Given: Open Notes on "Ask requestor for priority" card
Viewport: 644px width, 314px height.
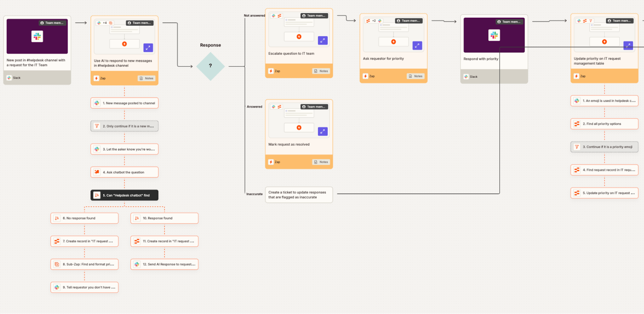Looking at the screenshot, I should coord(416,76).
